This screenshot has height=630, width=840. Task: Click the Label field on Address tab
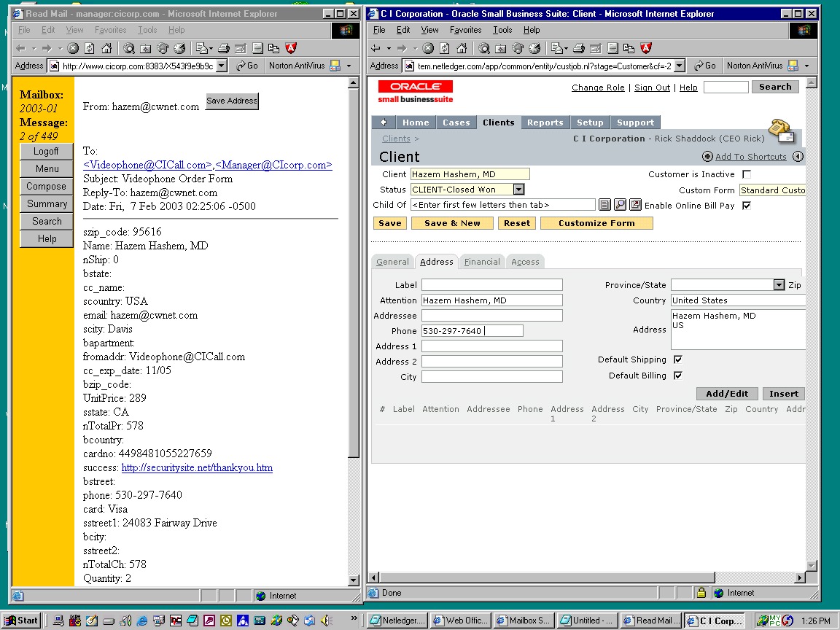pyautogui.click(x=491, y=285)
